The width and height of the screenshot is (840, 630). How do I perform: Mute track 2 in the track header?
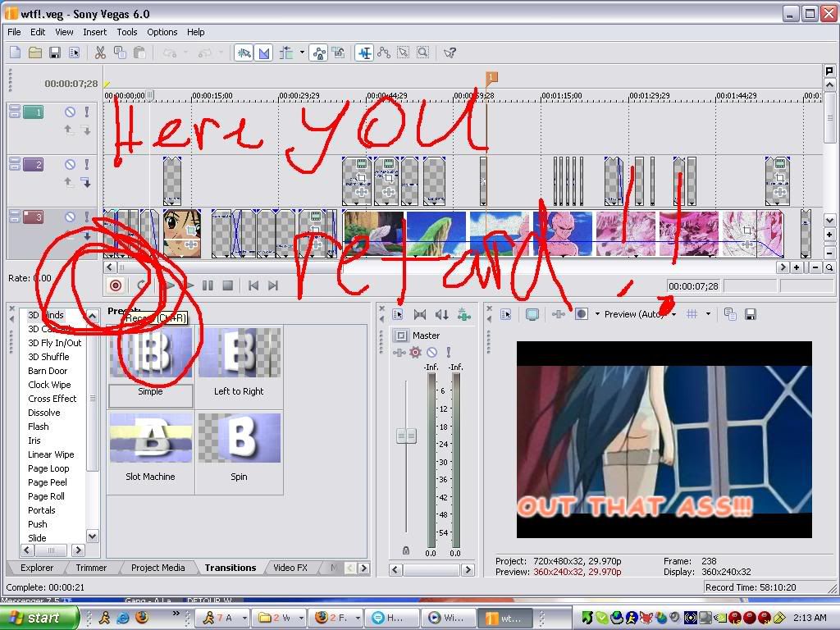point(71,164)
